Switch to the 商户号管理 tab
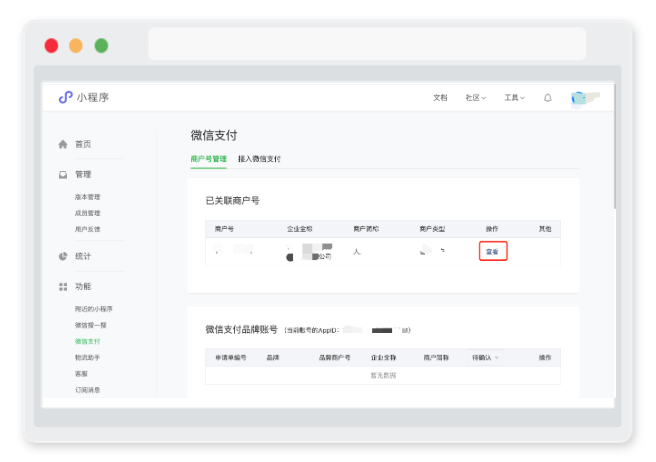 click(208, 159)
